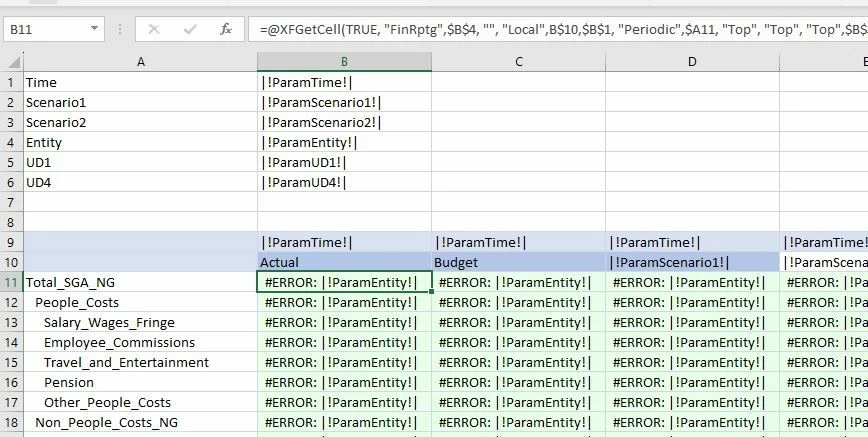868x437 pixels.
Task: Click |!ParamTime!| in row 9 column D
Action: [693, 242]
